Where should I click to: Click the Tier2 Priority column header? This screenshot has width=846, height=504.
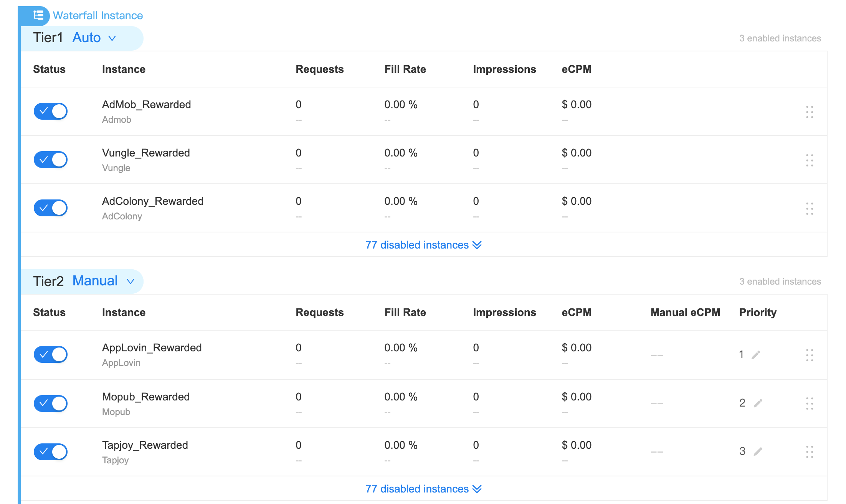click(x=758, y=312)
